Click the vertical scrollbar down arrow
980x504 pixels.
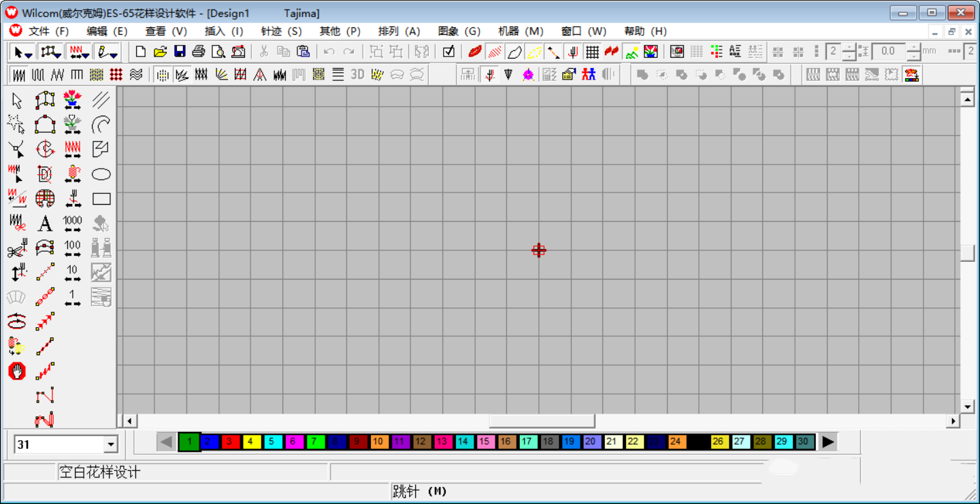pyautogui.click(x=967, y=407)
